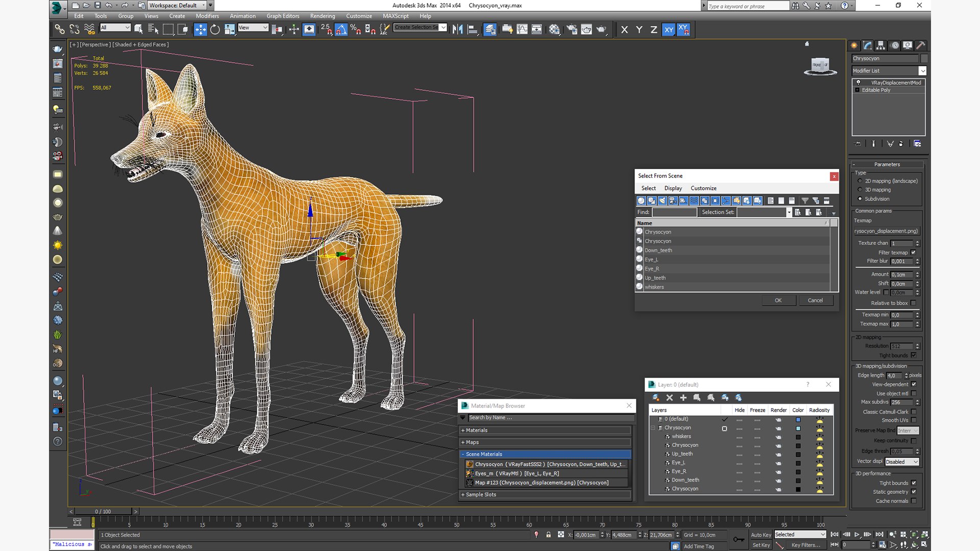Activate the Select and Rotate tool

tap(215, 30)
